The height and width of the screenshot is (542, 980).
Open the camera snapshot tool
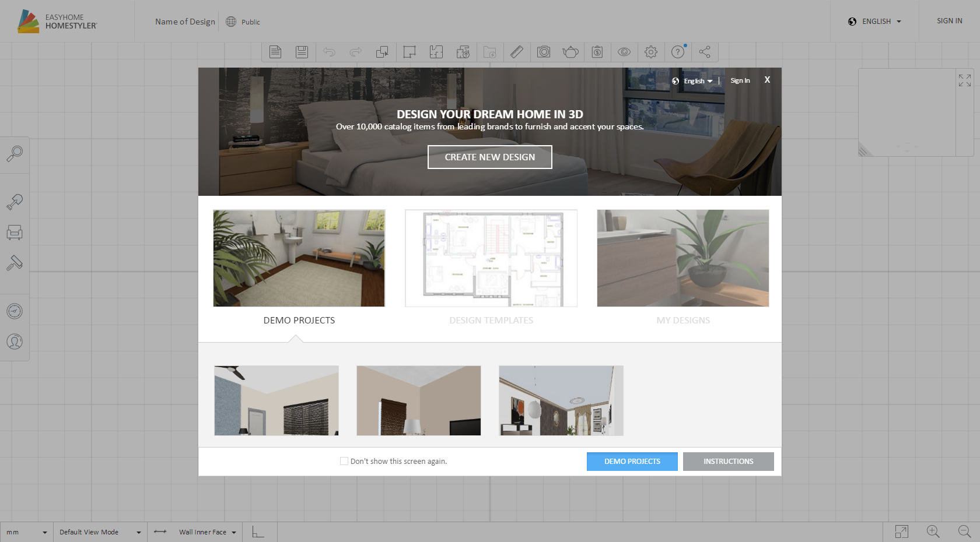[x=544, y=52]
